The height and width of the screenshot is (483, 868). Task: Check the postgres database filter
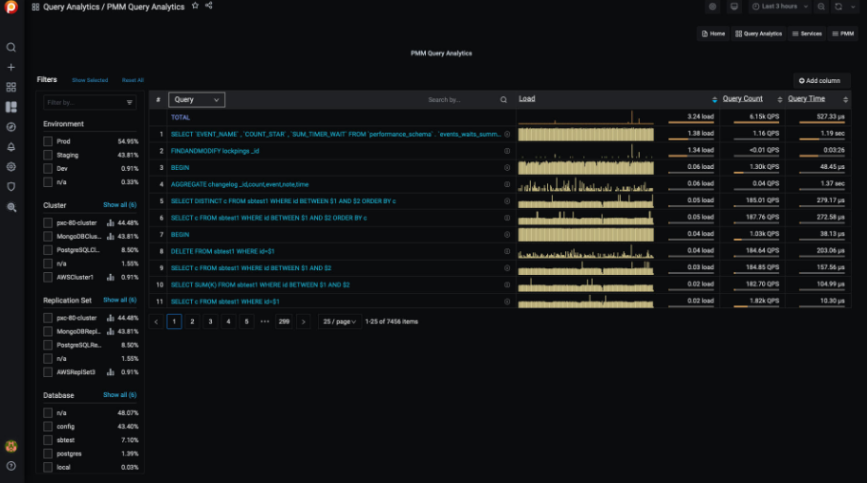pyautogui.click(x=48, y=453)
